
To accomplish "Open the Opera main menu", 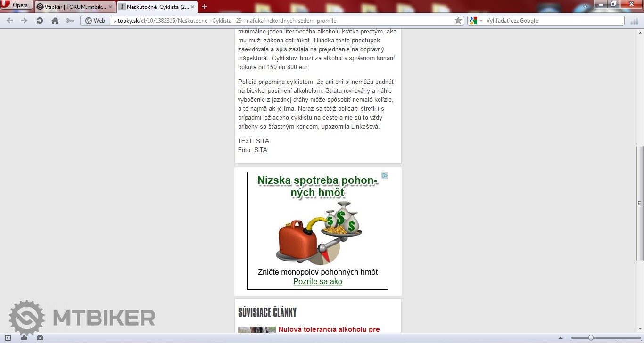I will (x=17, y=6).
